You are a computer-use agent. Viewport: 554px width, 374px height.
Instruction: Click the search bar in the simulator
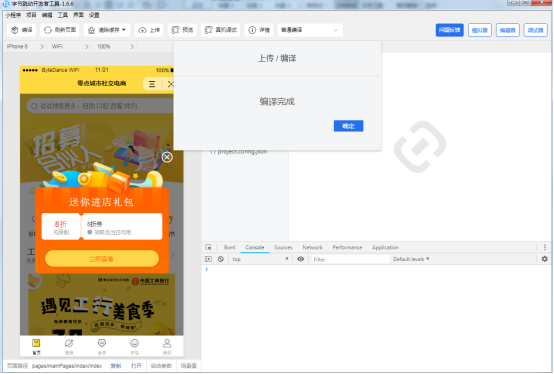tap(100, 106)
